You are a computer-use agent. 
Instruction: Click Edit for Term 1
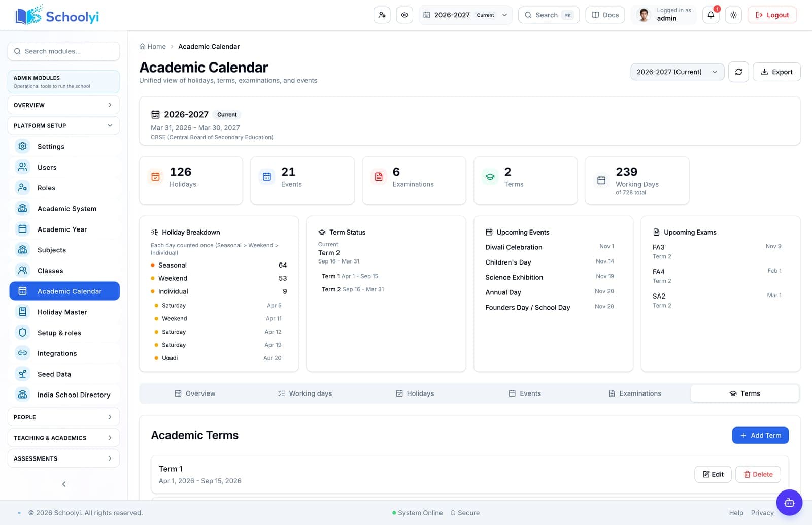713,474
